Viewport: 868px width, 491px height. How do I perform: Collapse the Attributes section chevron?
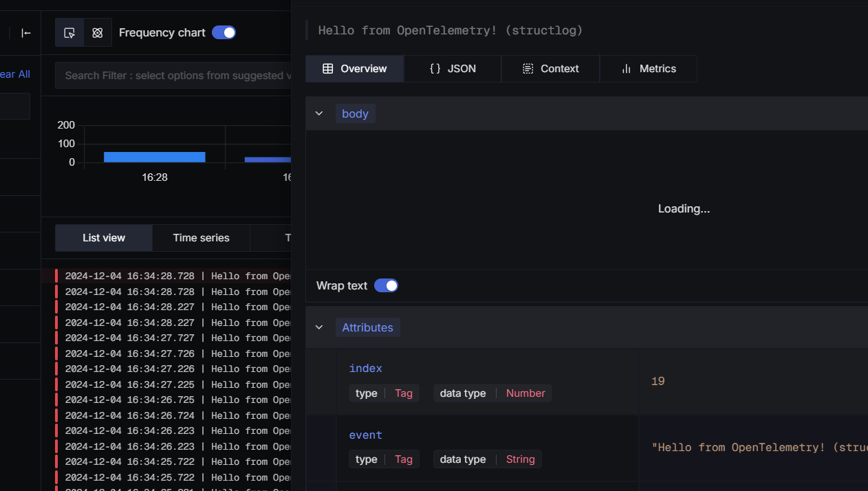click(x=319, y=327)
